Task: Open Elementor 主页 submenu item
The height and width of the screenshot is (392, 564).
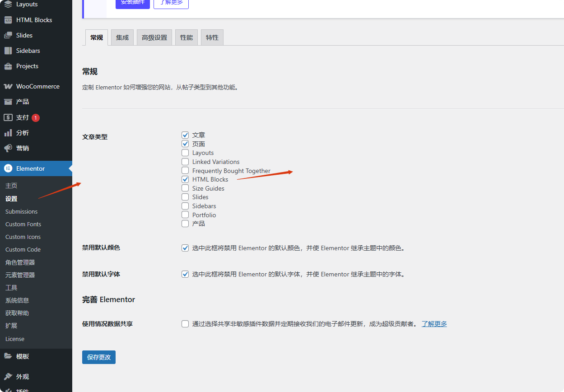Action: coord(11,186)
